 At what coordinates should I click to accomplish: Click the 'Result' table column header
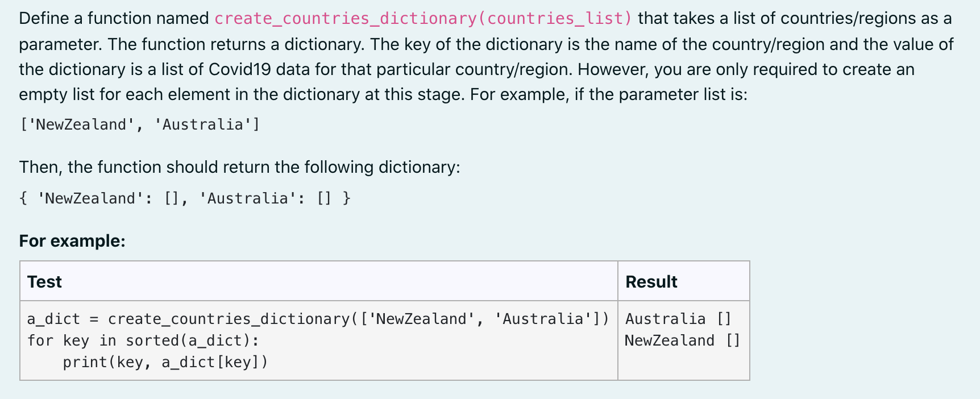(x=651, y=282)
